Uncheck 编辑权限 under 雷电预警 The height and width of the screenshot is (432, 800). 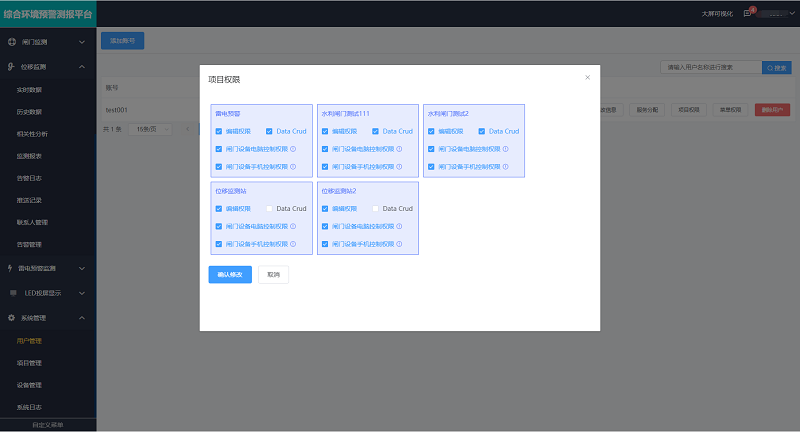(x=219, y=131)
